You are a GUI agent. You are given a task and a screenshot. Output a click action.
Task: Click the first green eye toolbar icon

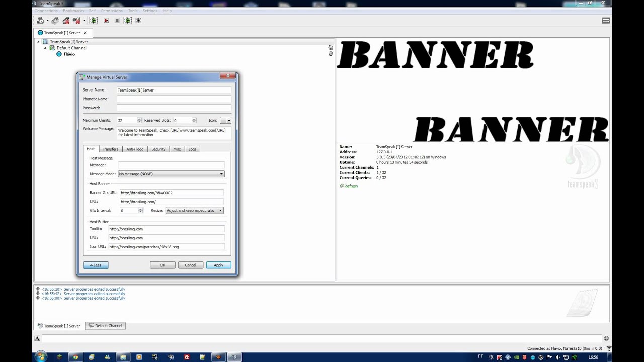pos(94,21)
